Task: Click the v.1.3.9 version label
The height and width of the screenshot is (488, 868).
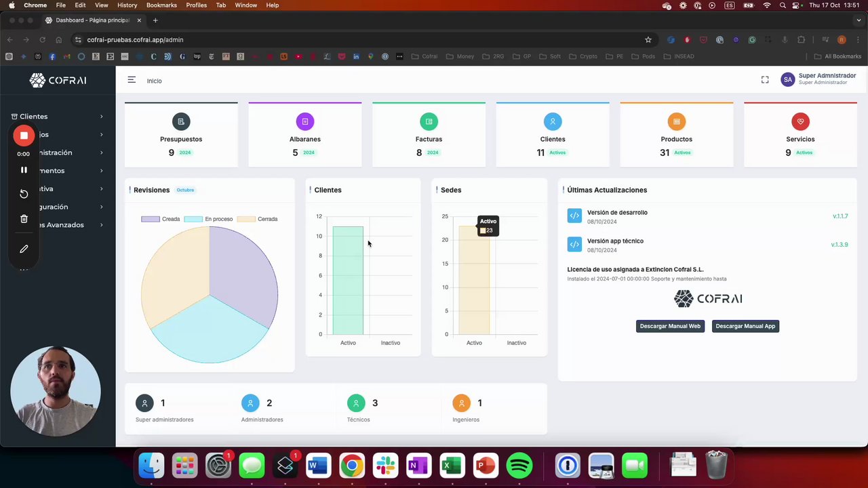Action: (x=840, y=245)
